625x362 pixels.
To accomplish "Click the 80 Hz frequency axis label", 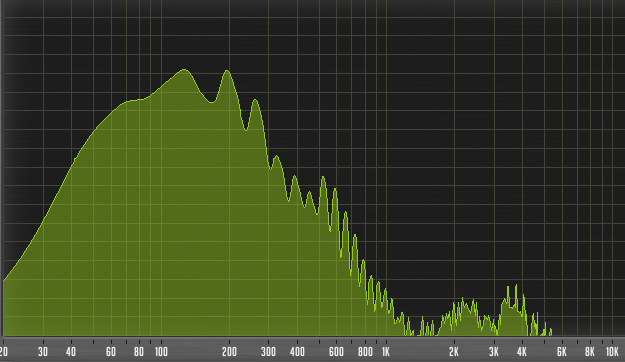I will pos(139,352).
